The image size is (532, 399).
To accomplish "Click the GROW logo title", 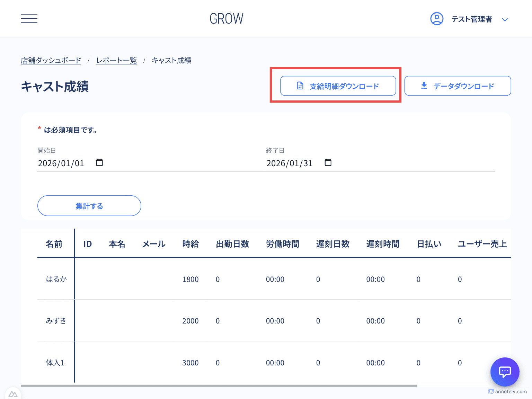I will click(227, 19).
